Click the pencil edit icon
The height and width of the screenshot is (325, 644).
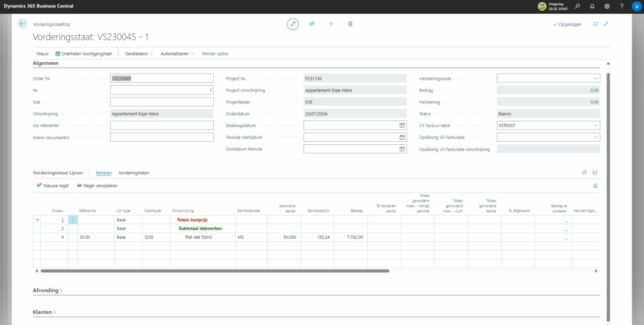[292, 24]
